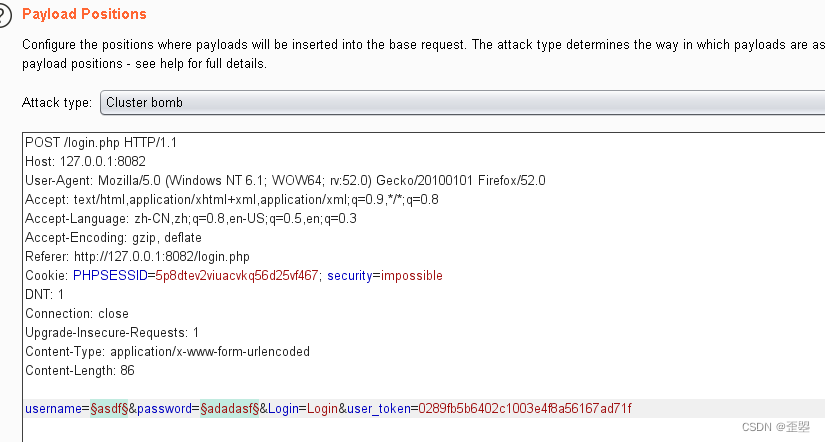Click the POST /login.php HTTP/1.1 line
Screen dimensions: 825x442
pos(101,143)
